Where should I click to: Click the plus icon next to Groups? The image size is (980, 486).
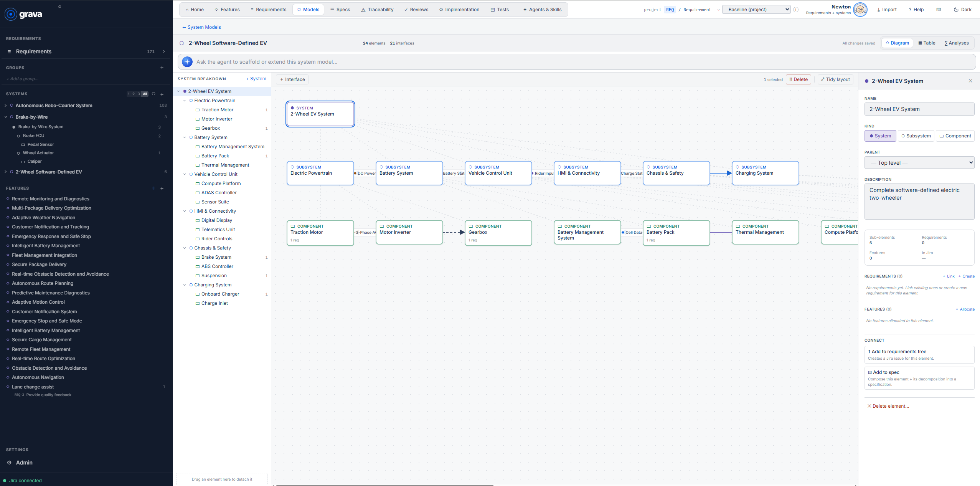pos(162,68)
